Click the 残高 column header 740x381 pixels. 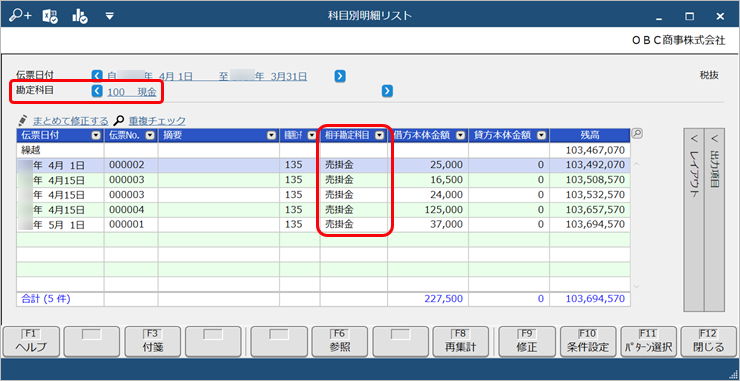(589, 135)
